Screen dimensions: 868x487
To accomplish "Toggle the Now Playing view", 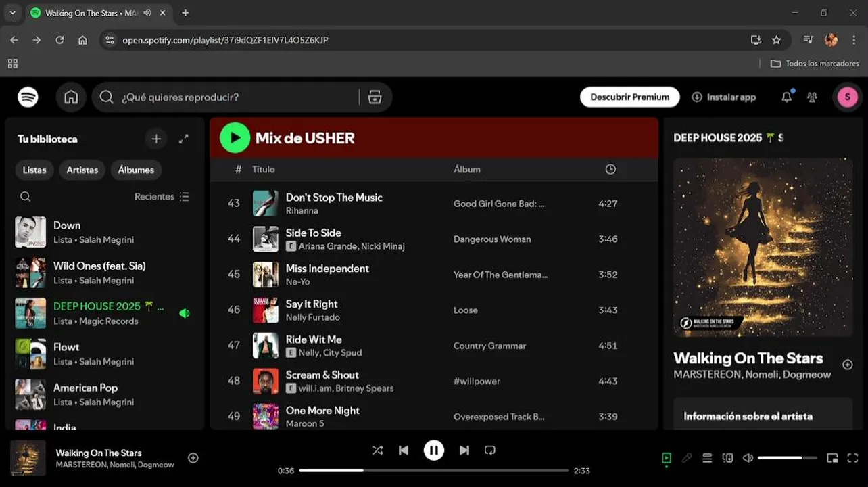I will pyautogui.click(x=667, y=458).
